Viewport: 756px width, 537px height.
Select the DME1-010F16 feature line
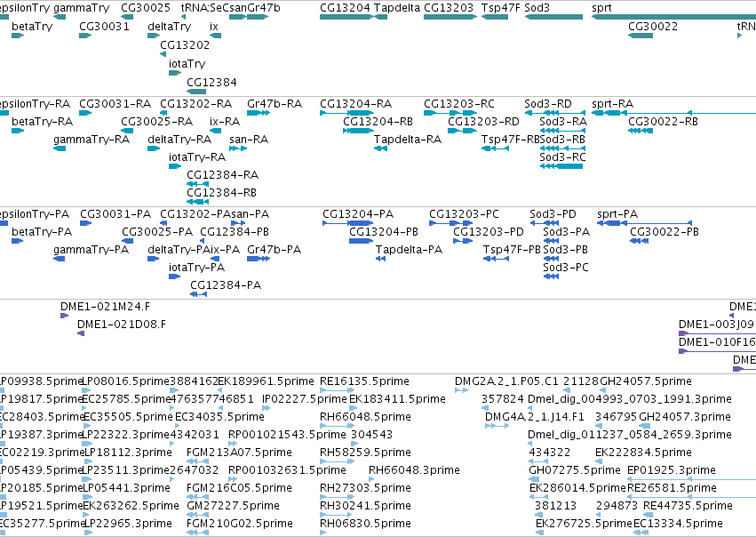pos(718,351)
